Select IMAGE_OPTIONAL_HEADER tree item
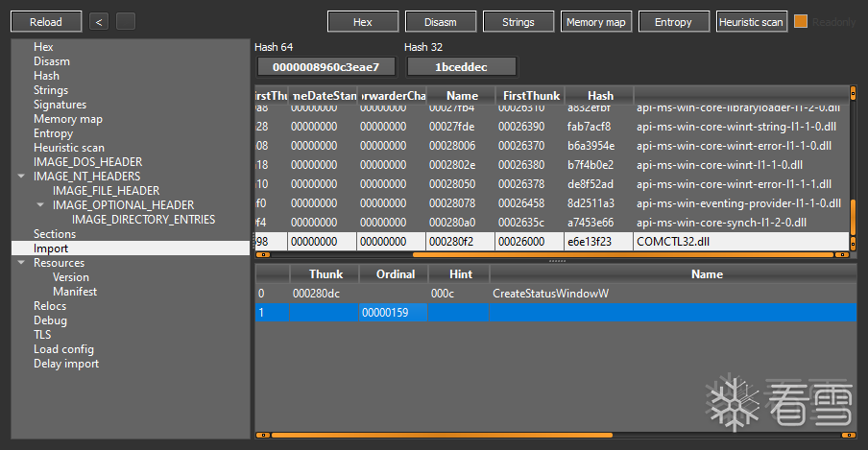Viewport: 868px width, 450px height. point(123,205)
